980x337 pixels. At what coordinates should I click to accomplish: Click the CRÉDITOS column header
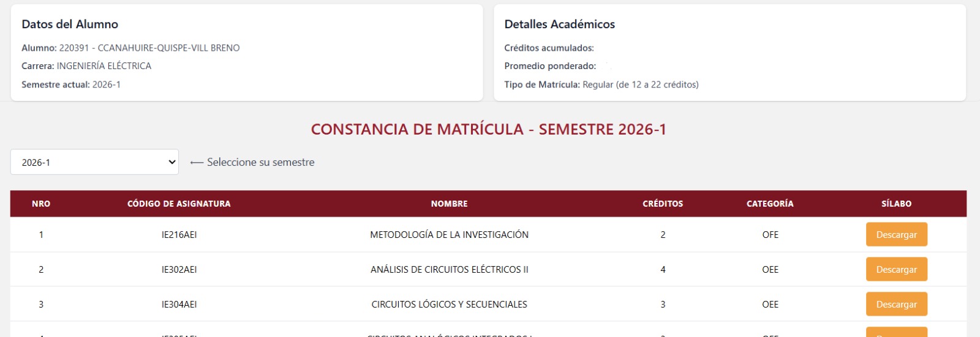click(x=663, y=204)
